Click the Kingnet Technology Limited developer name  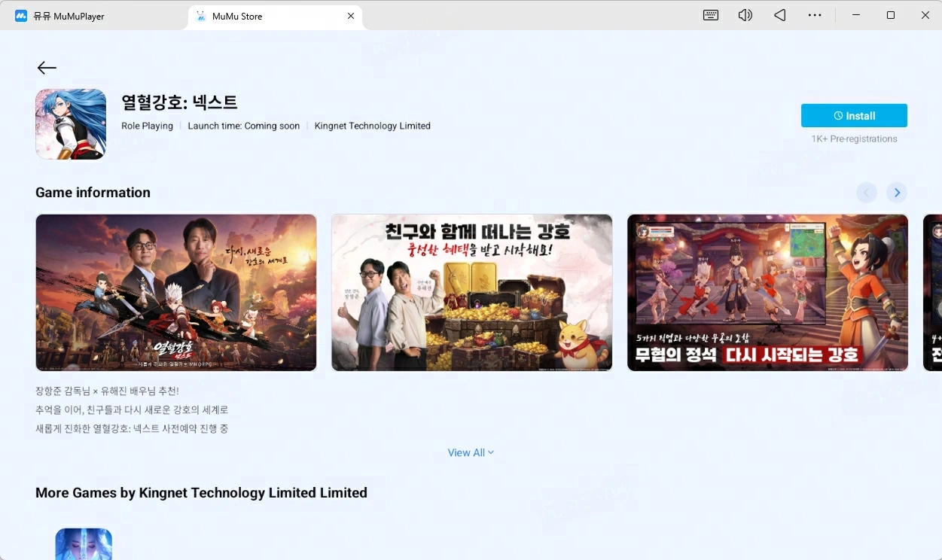(x=372, y=126)
